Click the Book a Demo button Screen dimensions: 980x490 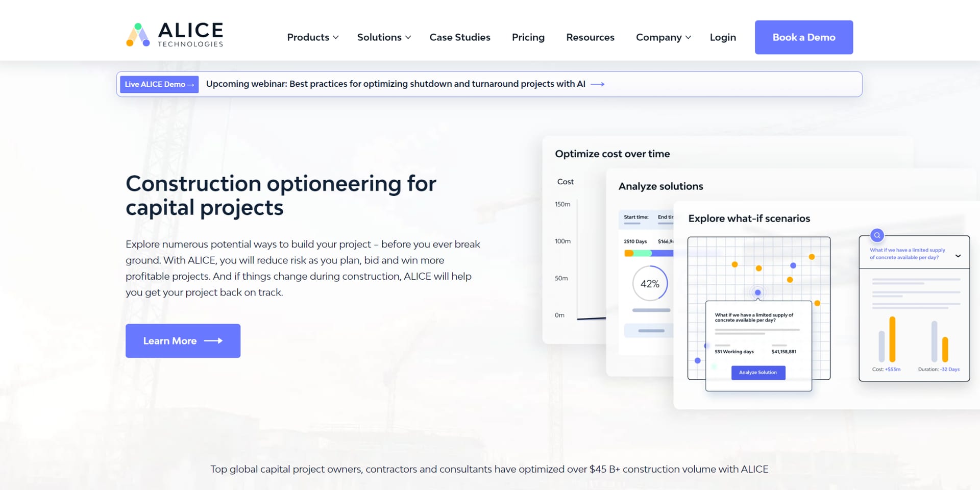click(x=804, y=37)
